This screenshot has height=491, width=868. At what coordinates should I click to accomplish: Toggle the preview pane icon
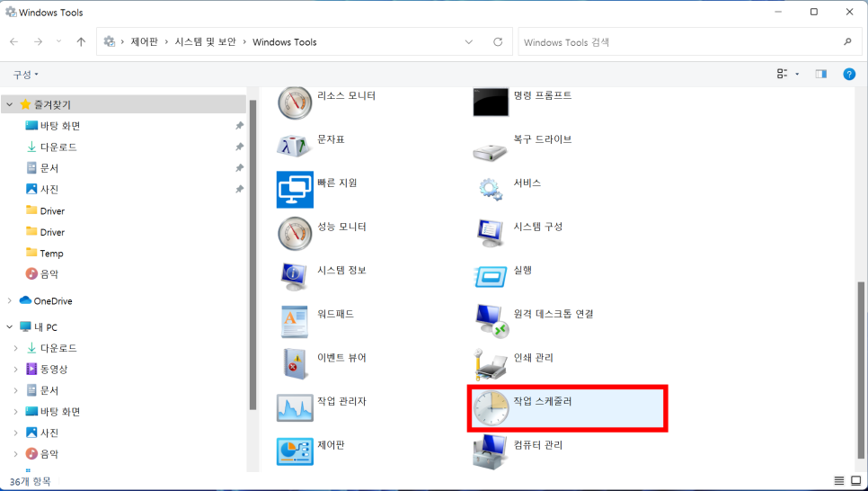(821, 74)
